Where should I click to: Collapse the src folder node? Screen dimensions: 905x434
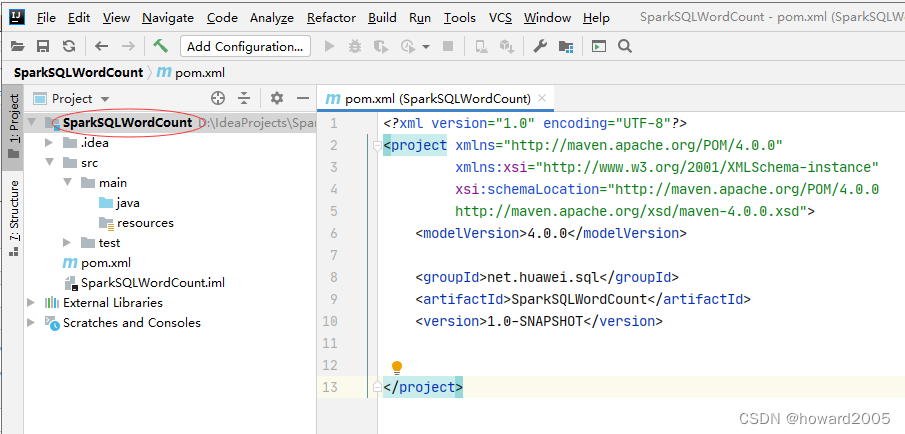coord(49,163)
